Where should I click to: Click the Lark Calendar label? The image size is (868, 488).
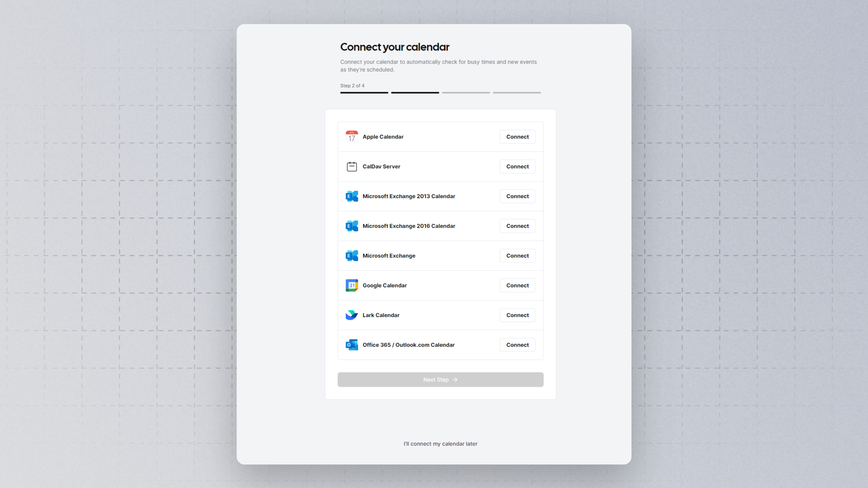coord(381,315)
